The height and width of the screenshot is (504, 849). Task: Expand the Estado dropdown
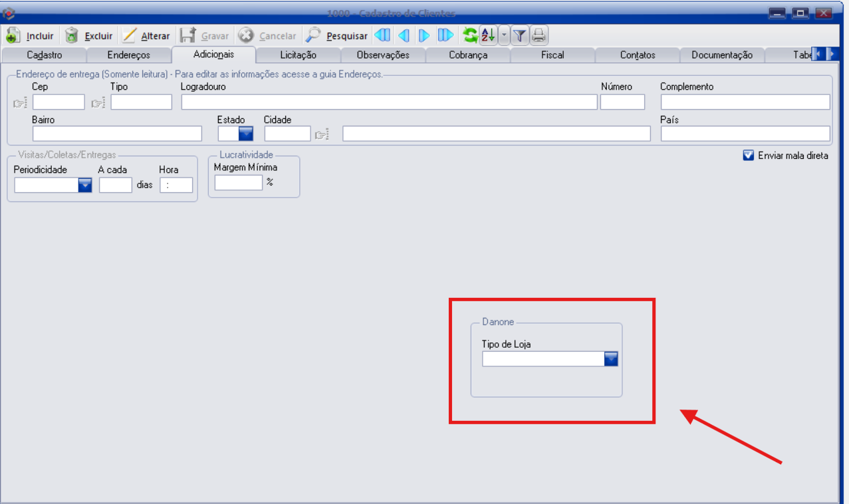246,134
